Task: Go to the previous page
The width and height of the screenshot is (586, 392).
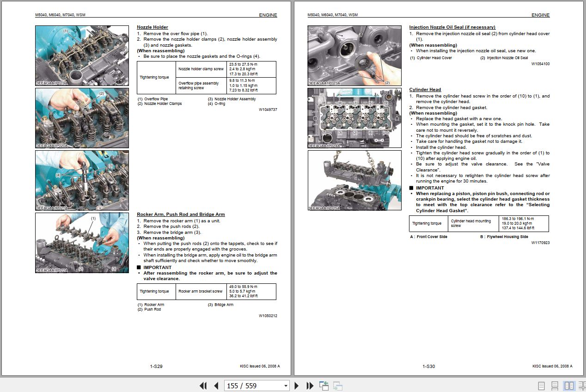Action: click(216, 386)
